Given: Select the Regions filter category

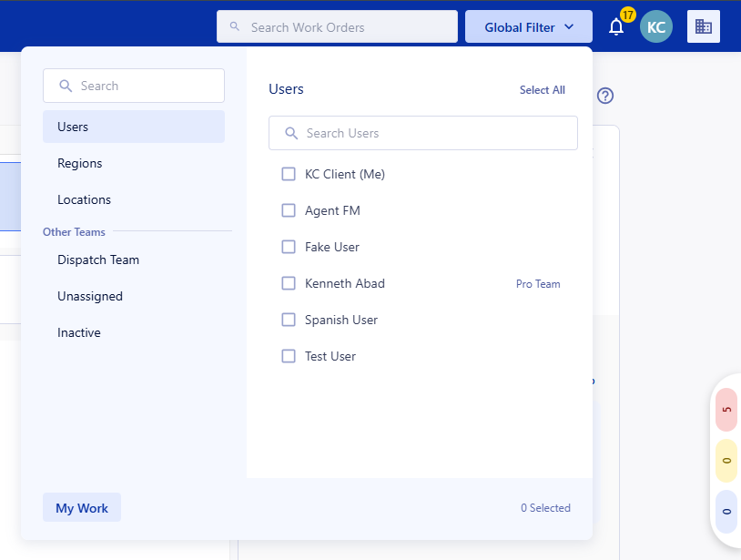Looking at the screenshot, I should [134, 163].
